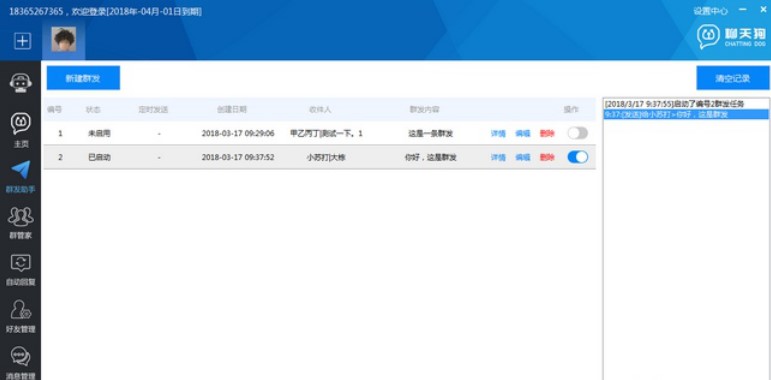
Task: Click recipient 甲乙丙丁|测试一下。1
Action: (326, 134)
